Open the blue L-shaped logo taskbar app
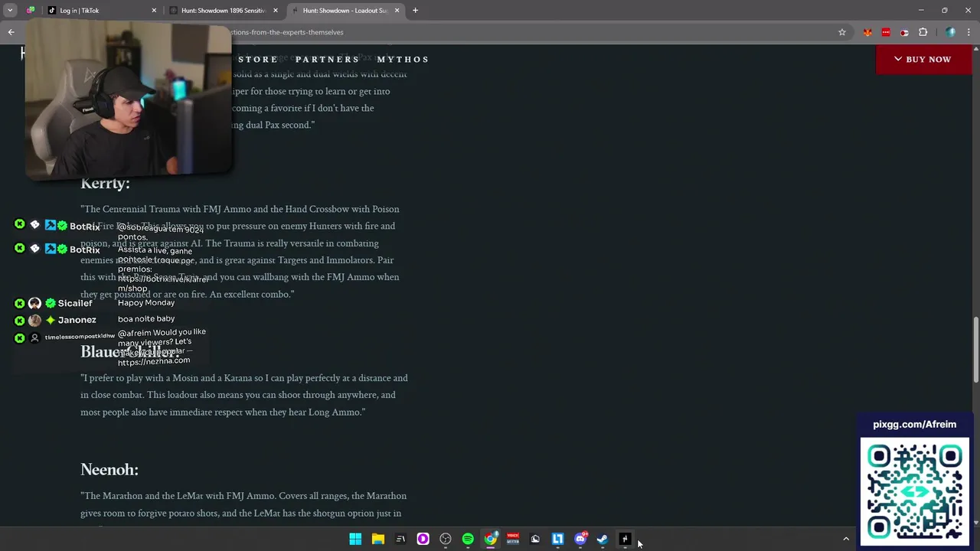The width and height of the screenshot is (980, 551). pos(558,540)
